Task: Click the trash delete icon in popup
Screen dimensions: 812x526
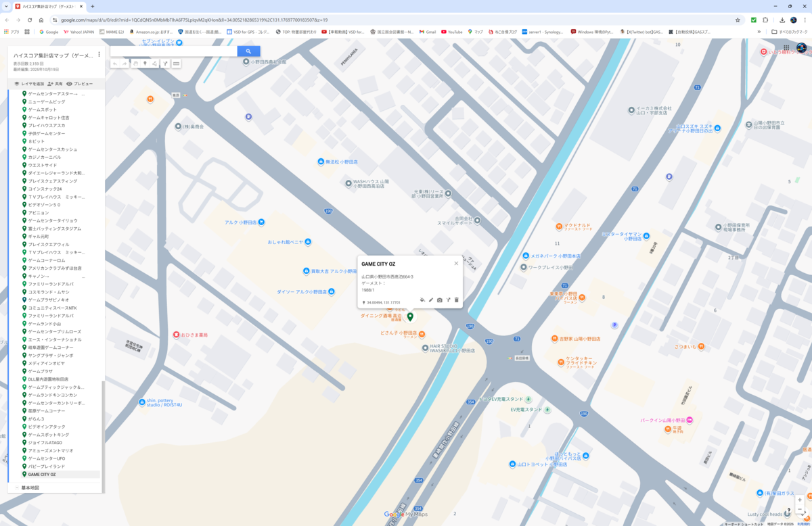Action: coord(457,300)
